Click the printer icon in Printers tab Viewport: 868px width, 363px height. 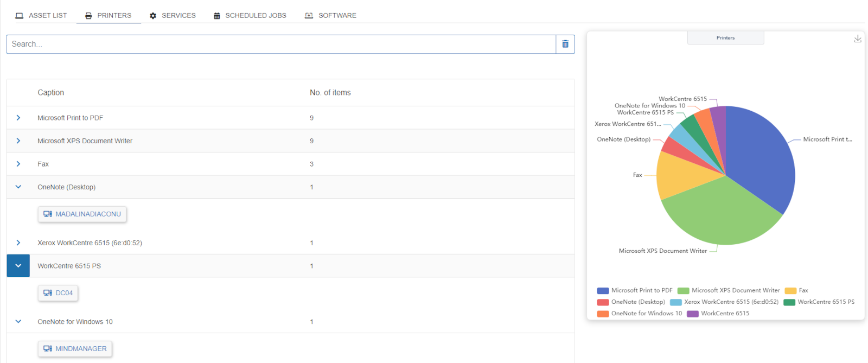pos(88,16)
